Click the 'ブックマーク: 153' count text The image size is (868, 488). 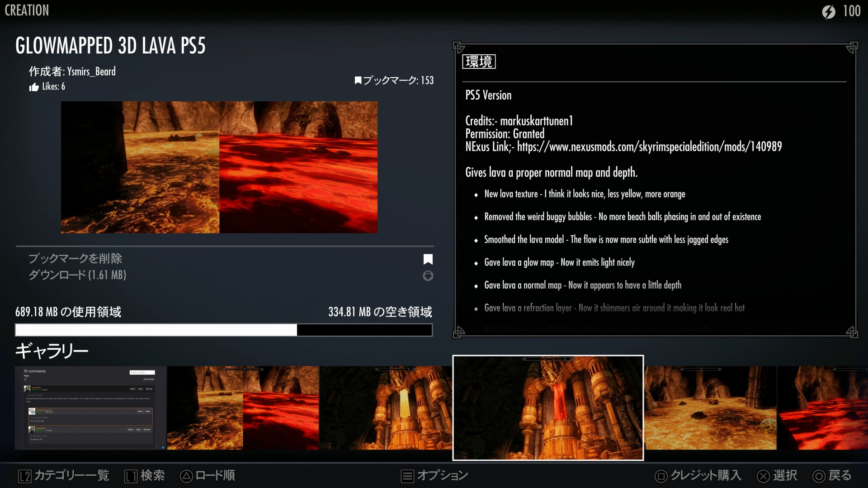click(398, 80)
